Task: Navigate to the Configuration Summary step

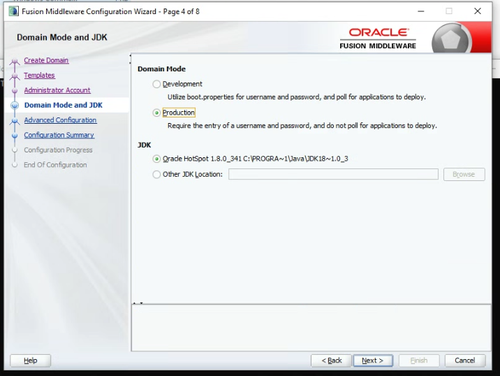Action: (x=59, y=135)
